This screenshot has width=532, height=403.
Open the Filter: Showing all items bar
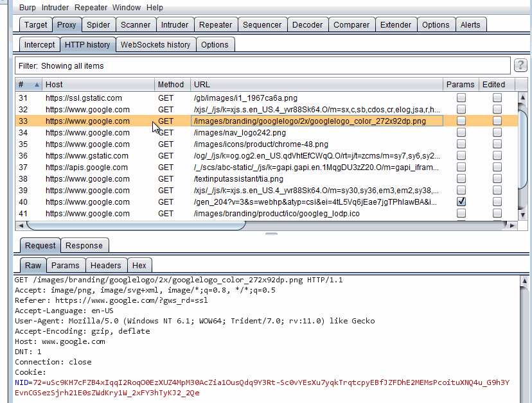(x=263, y=65)
